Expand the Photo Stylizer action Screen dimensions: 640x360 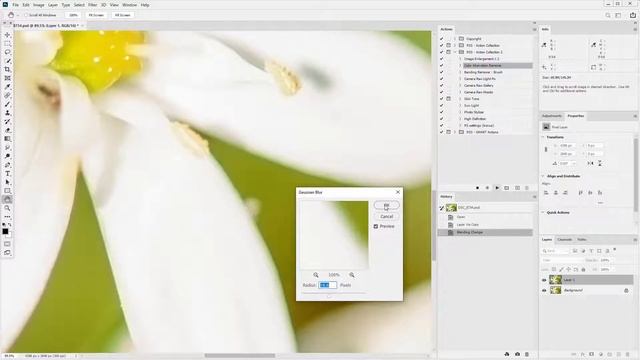(460, 112)
